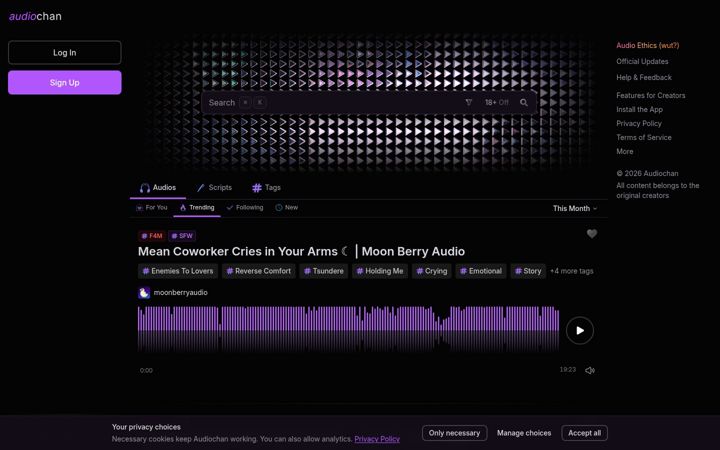Image resolution: width=720 pixels, height=450 pixels.
Task: Click the Log In button
Action: click(65, 52)
